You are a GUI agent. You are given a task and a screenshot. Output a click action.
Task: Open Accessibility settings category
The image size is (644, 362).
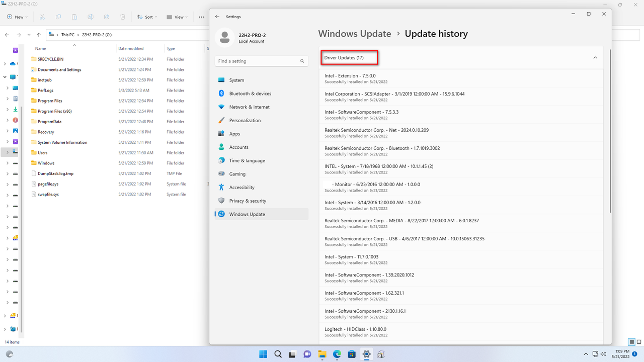(261, 188)
